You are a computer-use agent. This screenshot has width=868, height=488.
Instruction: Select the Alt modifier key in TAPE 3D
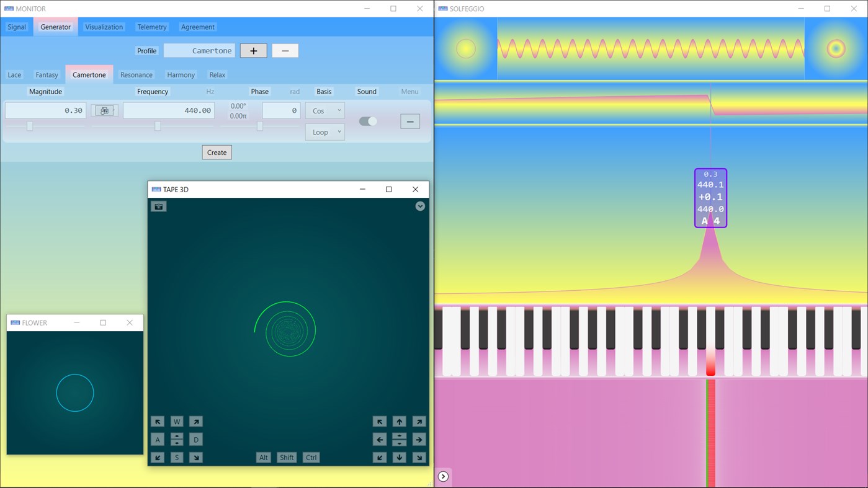(263, 457)
